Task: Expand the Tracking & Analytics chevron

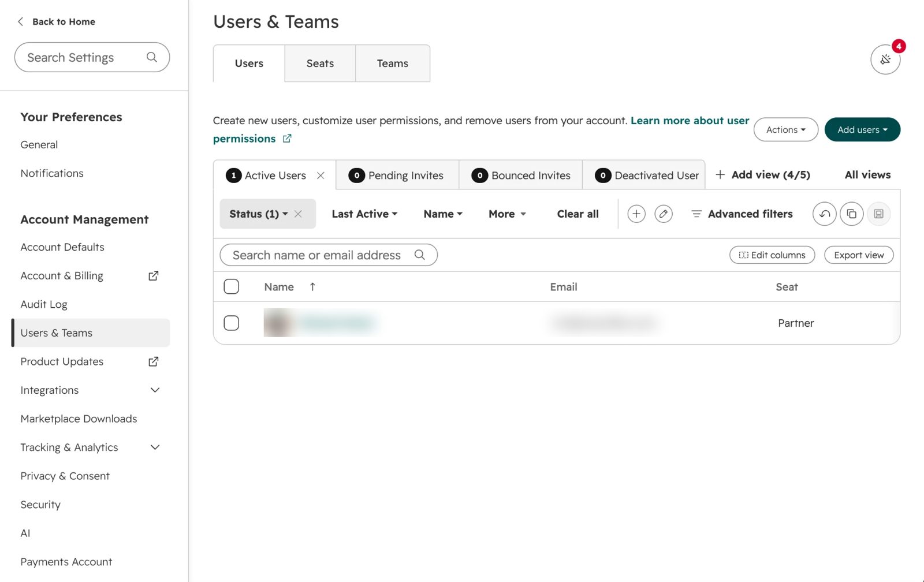Action: pyautogui.click(x=155, y=447)
